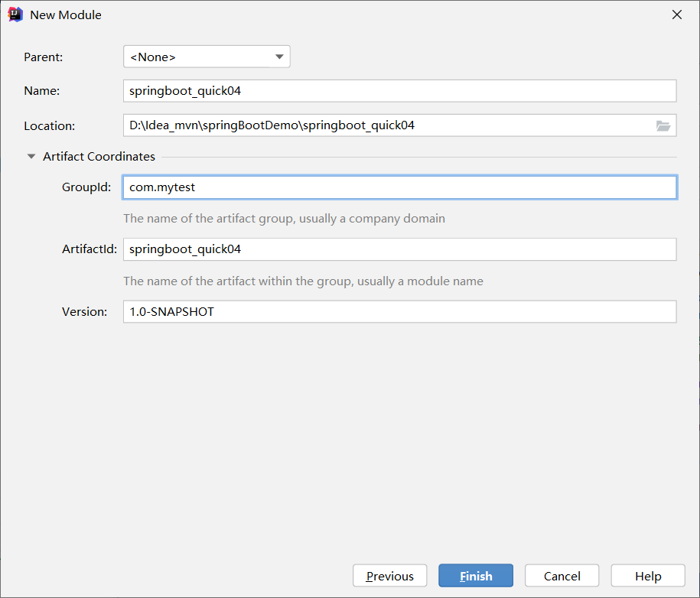Click the Finish button
The height and width of the screenshot is (598, 700).
(x=475, y=575)
